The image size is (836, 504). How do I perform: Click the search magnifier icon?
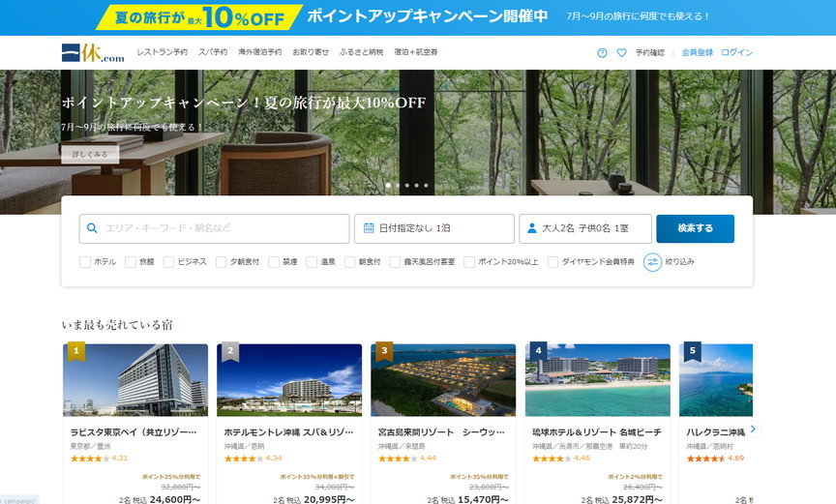[92, 228]
